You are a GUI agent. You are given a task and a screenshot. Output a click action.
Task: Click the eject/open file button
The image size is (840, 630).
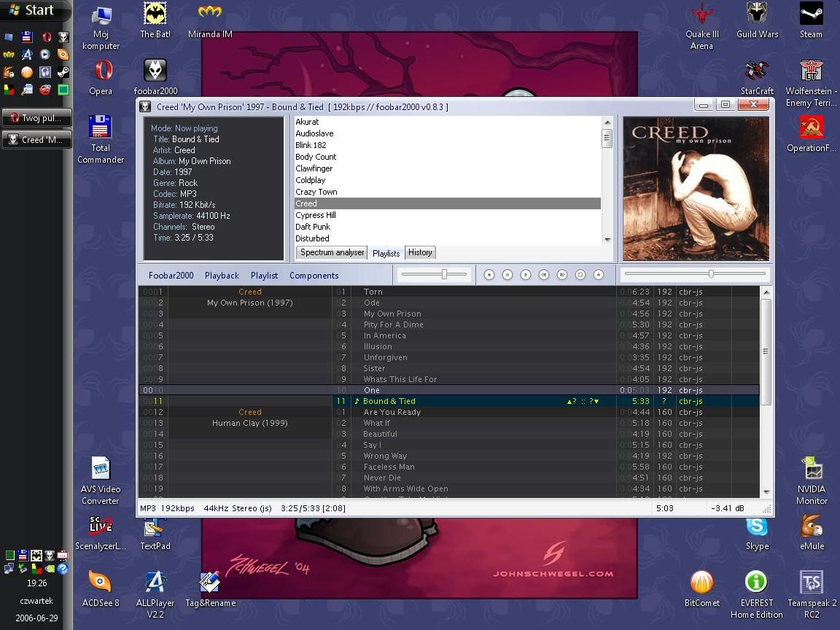[x=599, y=275]
